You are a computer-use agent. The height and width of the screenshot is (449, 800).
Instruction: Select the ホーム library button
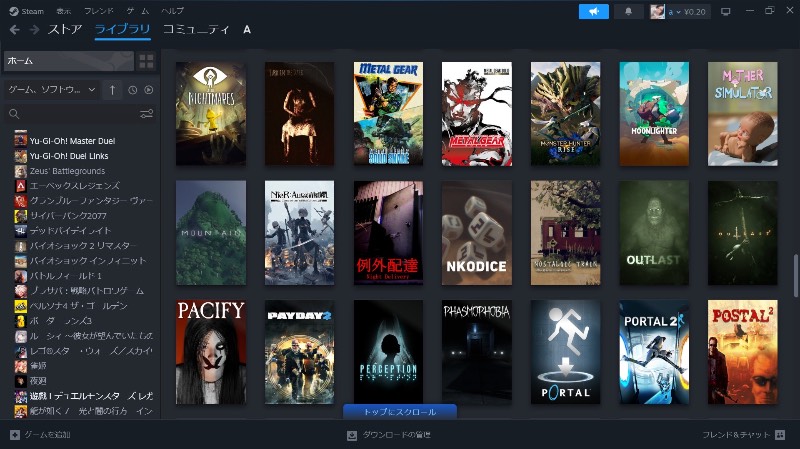[x=69, y=61]
